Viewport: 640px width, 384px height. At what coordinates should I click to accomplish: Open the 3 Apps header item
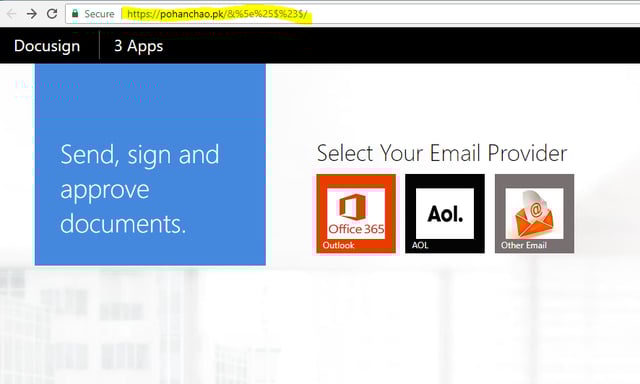click(139, 46)
